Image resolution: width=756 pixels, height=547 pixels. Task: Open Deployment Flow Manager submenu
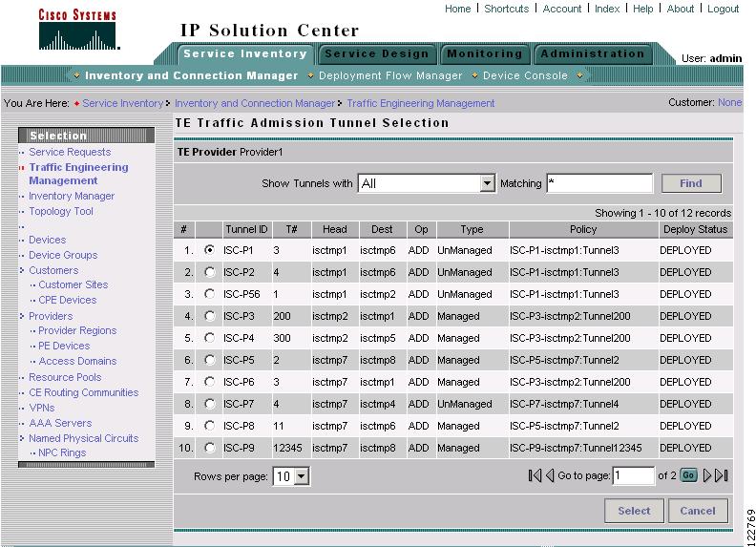tap(390, 75)
